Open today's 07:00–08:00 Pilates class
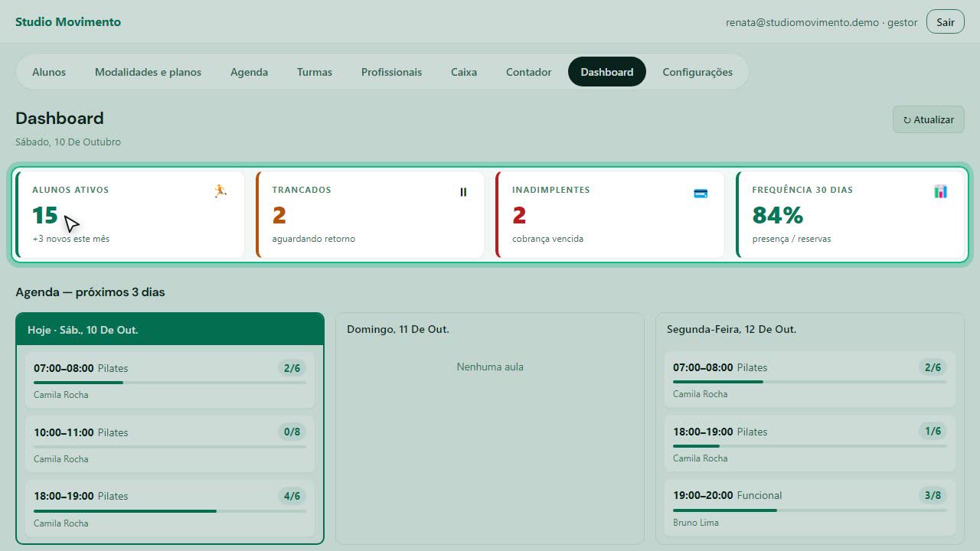 (170, 380)
